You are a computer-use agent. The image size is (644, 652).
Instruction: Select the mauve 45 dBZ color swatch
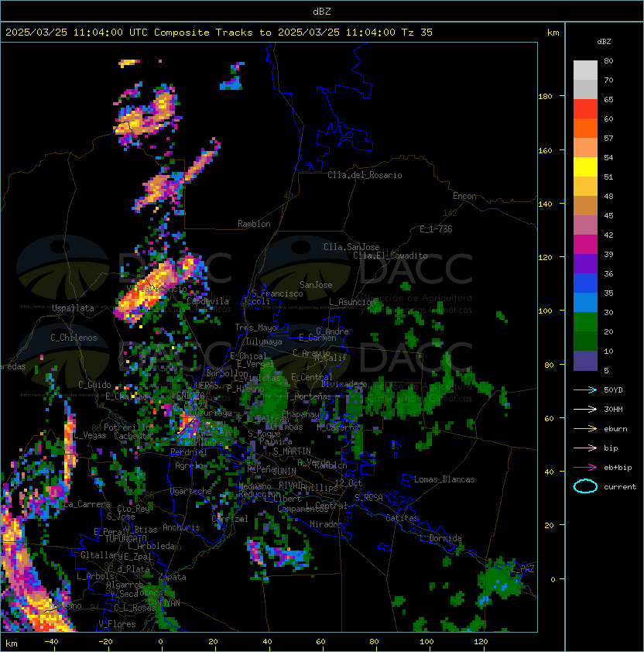pos(585,225)
